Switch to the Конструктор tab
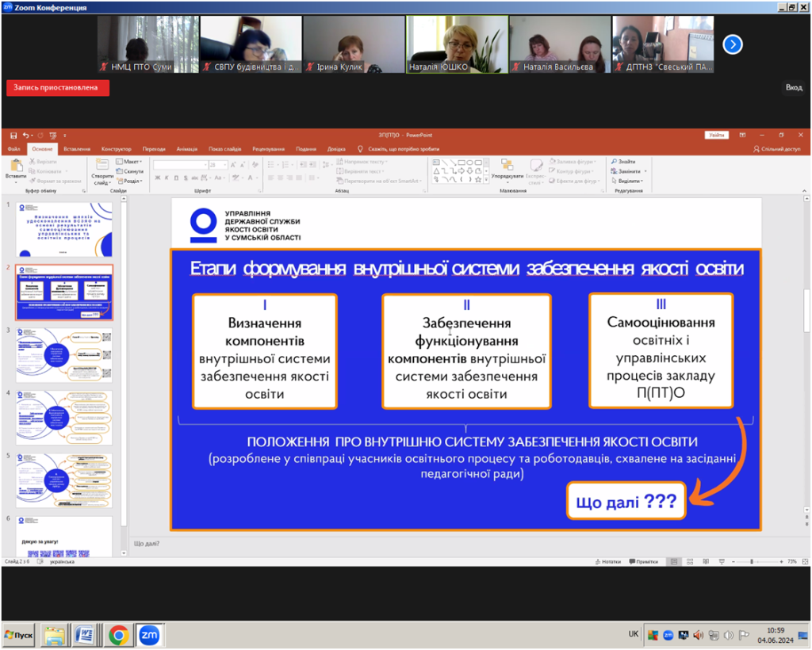This screenshot has width=812, height=650. pos(116,149)
